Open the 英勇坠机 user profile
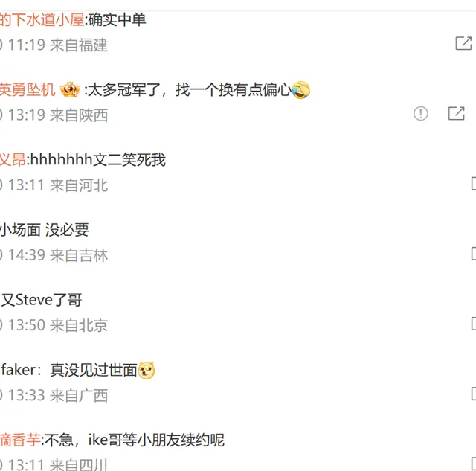The width and height of the screenshot is (476, 471). pos(28,90)
